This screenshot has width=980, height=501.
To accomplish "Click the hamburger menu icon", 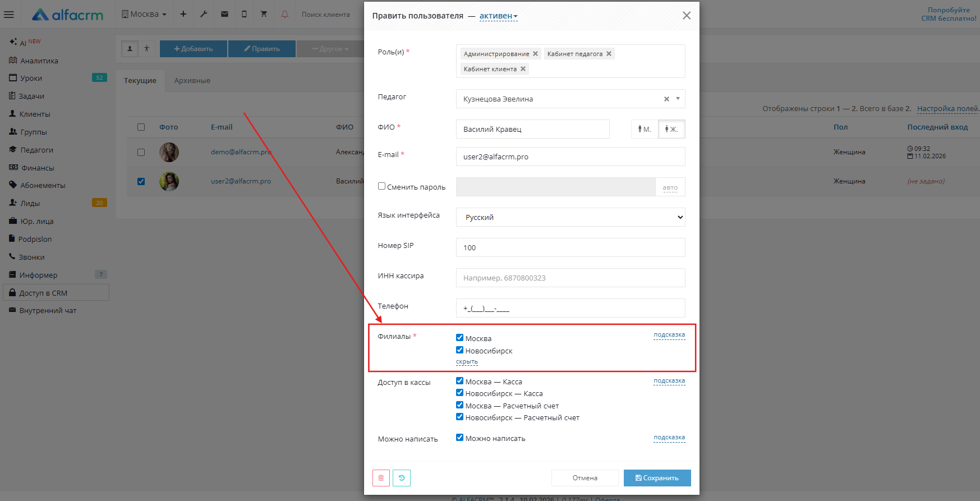I will click(x=9, y=15).
